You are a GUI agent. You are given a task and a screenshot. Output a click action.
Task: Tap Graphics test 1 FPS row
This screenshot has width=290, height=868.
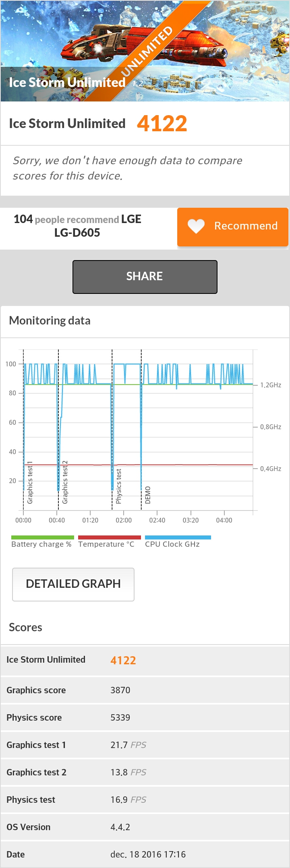145,745
